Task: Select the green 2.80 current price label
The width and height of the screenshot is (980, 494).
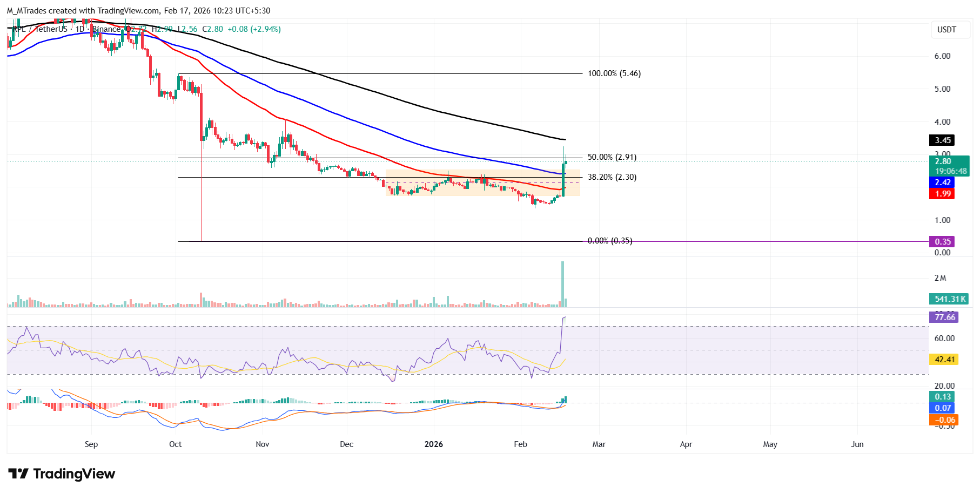Action: (x=943, y=161)
